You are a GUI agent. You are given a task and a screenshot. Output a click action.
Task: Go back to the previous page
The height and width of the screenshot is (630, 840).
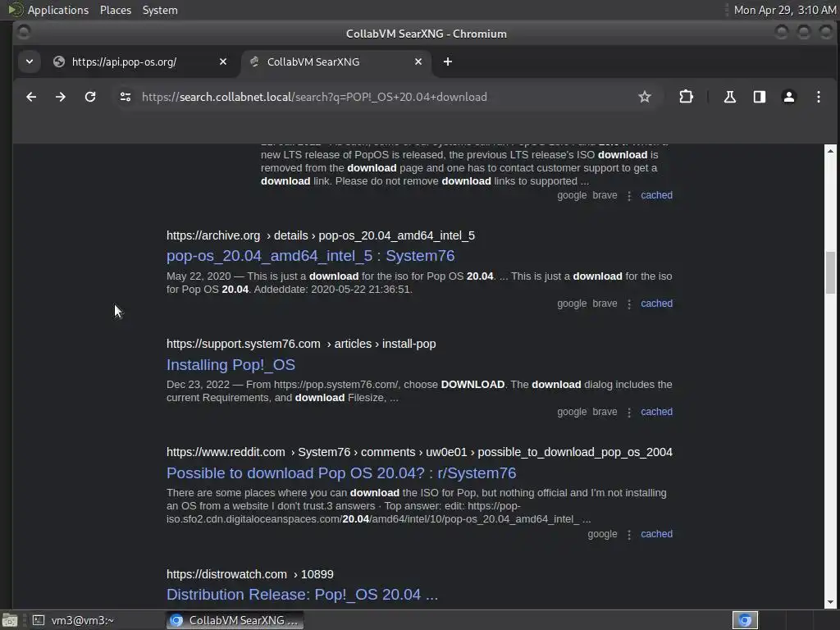tap(31, 97)
